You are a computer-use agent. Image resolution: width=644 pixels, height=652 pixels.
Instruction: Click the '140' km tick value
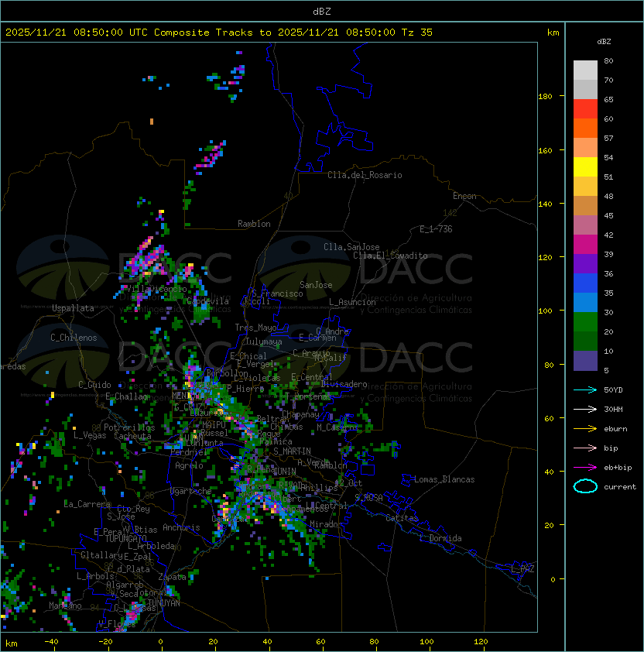pos(545,204)
